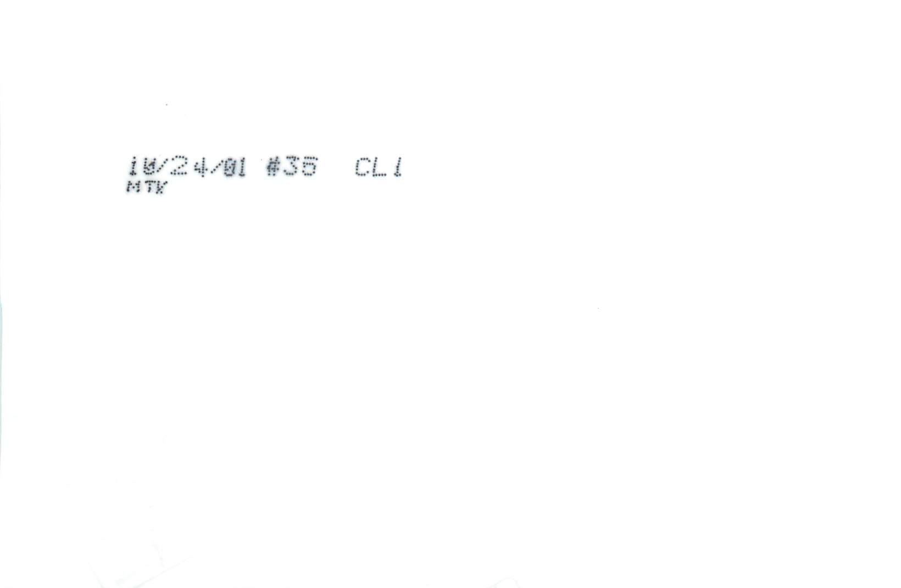Click the #35 print number
901x588 pixels.
[x=292, y=166]
